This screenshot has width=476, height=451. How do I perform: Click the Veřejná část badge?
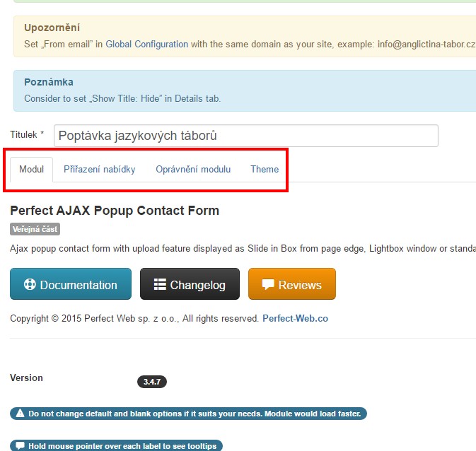[x=35, y=229]
